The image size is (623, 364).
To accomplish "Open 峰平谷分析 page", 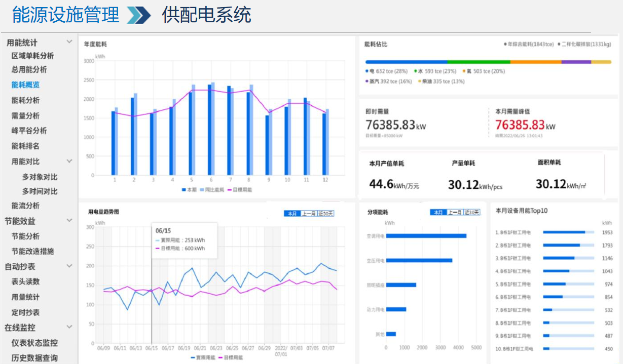I will pos(29,131).
